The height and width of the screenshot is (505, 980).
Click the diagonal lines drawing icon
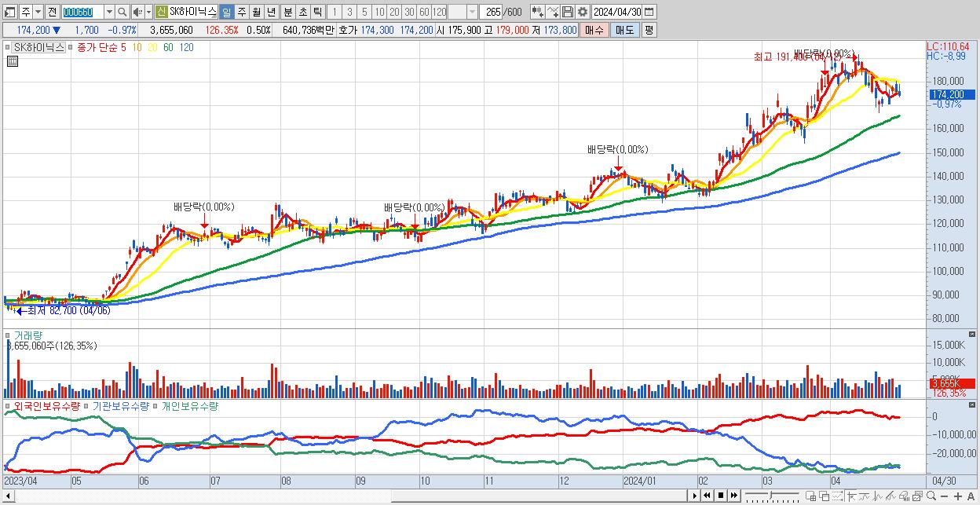point(891,496)
